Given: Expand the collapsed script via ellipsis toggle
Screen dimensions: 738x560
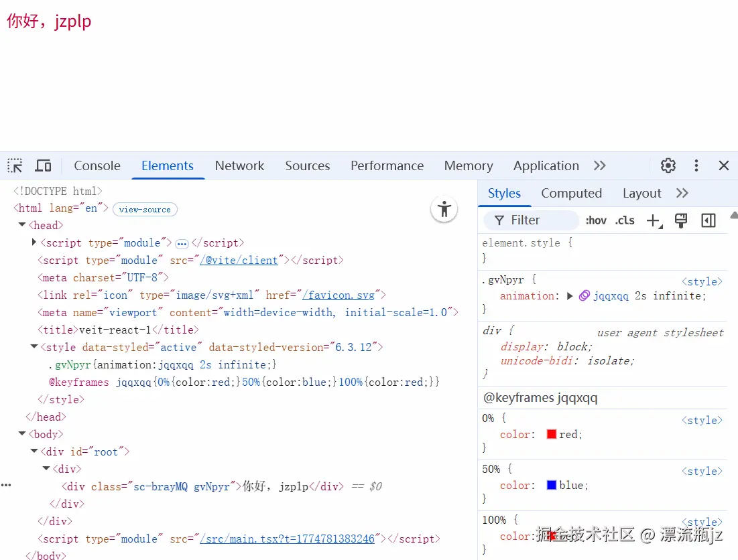Looking at the screenshot, I should point(182,242).
